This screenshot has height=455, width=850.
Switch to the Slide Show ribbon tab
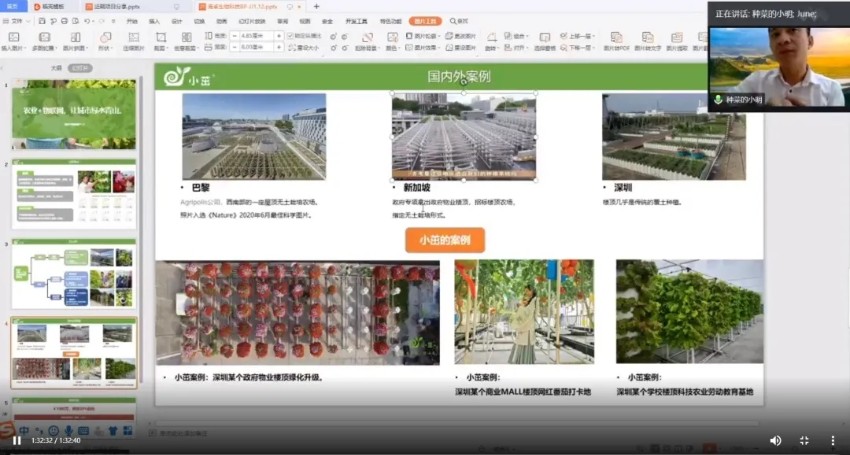click(x=252, y=21)
